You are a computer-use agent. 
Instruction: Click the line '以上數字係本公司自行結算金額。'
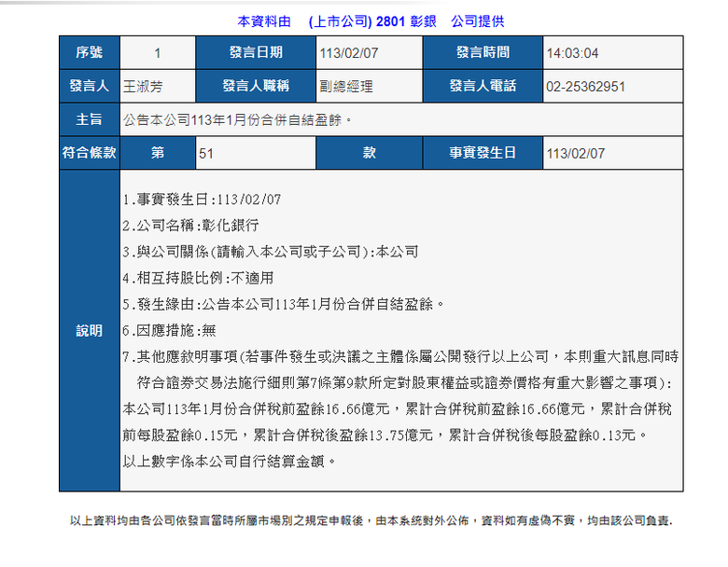pyautogui.click(x=230, y=462)
